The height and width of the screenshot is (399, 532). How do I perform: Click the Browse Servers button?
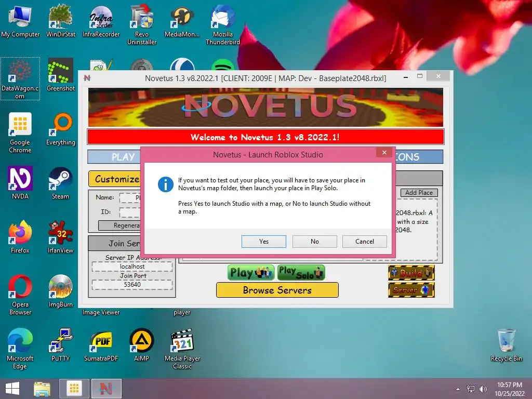277,290
